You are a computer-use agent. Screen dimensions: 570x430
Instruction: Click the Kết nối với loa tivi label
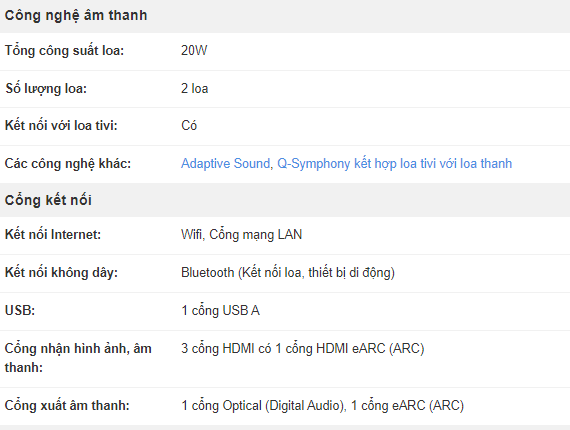tap(61, 125)
